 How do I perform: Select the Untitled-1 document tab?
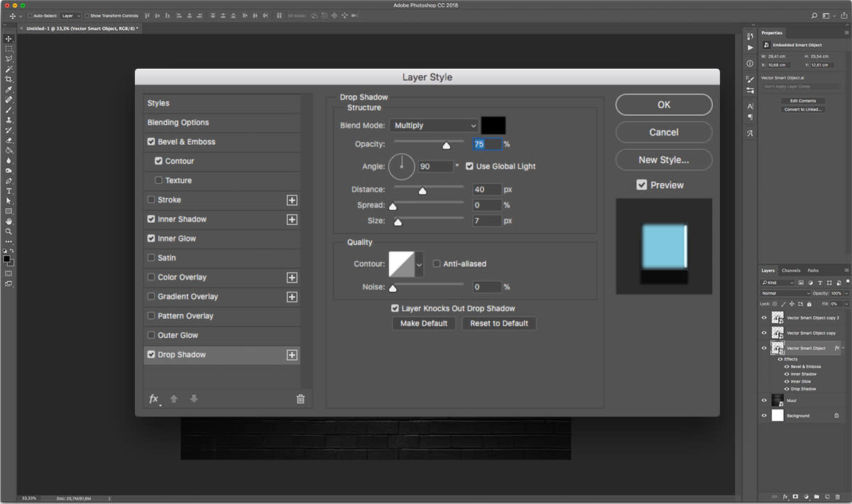(82, 28)
